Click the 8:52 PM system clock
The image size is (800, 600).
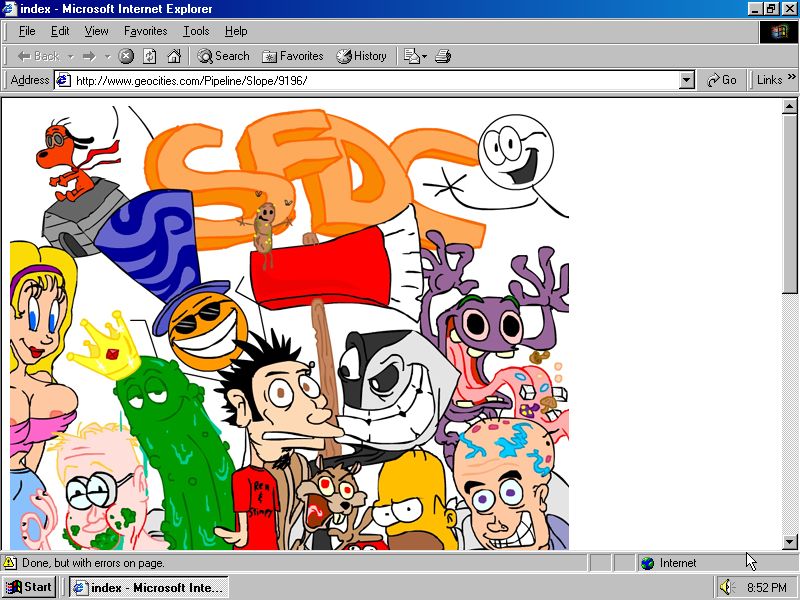click(767, 588)
